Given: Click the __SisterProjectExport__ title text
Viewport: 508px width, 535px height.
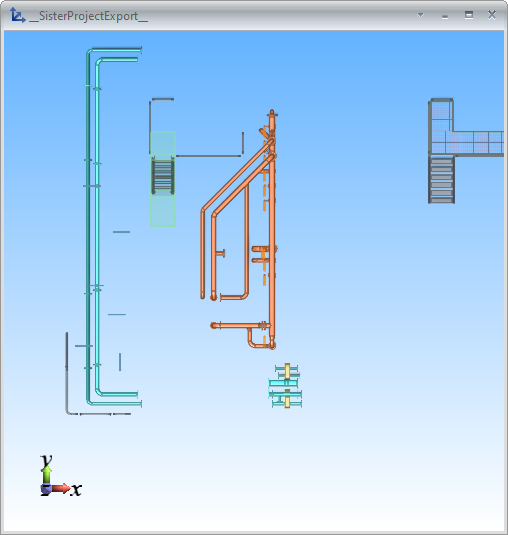Looking at the screenshot, I should 89,16.
